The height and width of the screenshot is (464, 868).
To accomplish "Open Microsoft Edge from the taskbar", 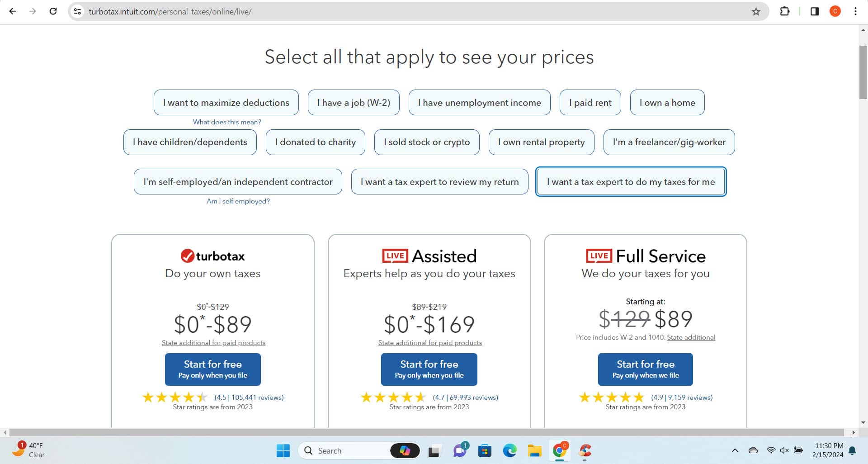I will click(x=509, y=450).
